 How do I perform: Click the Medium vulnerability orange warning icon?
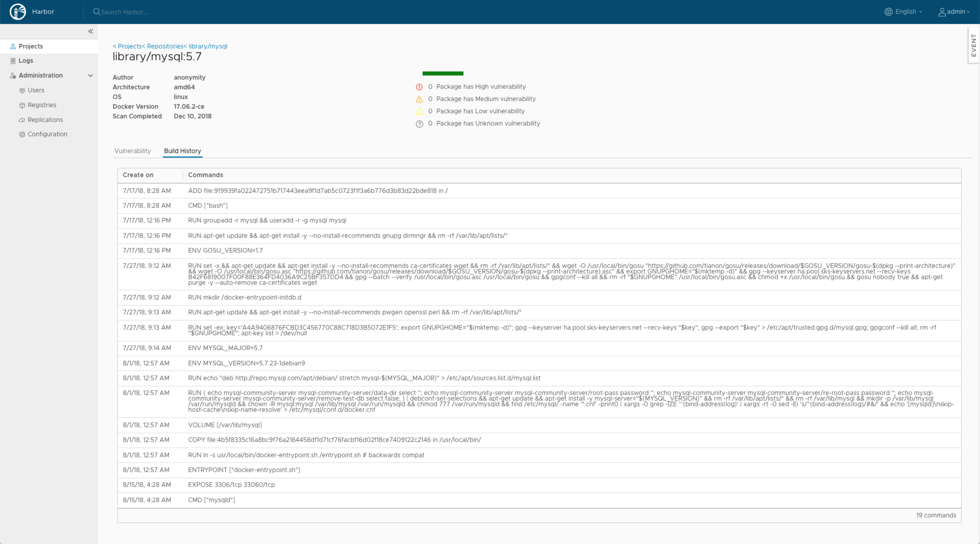pos(419,99)
